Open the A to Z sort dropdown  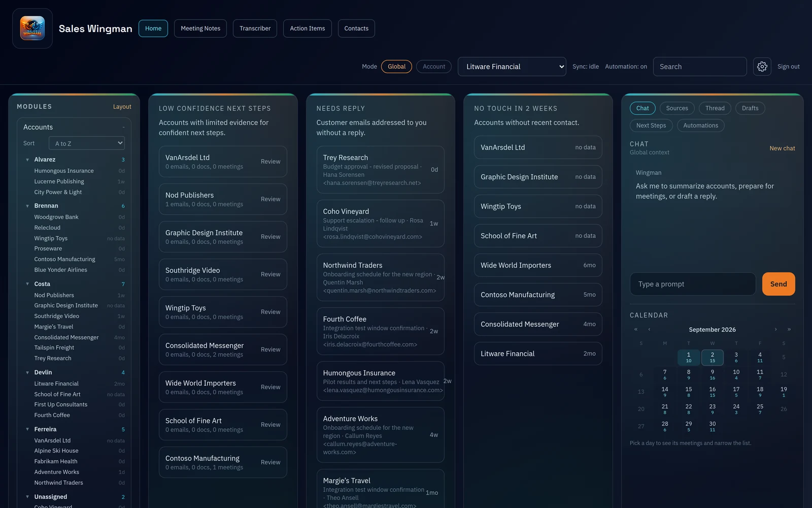click(x=87, y=143)
